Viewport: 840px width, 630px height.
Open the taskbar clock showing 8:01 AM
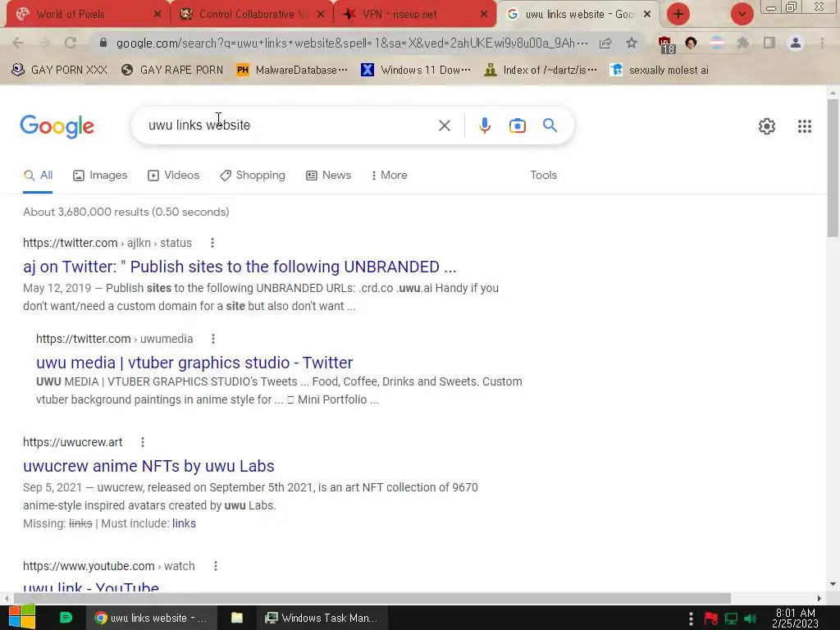[x=795, y=618]
